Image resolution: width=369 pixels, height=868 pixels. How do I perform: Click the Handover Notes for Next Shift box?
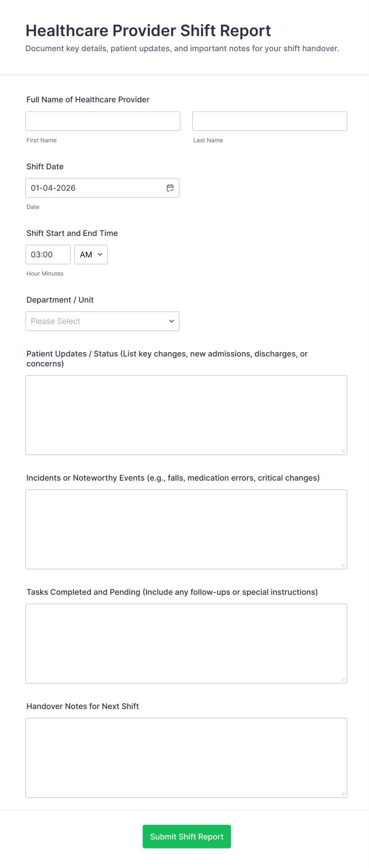tap(186, 757)
